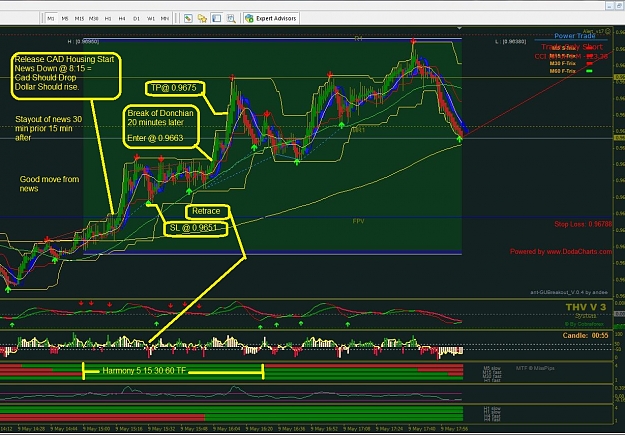This screenshot has height=435, width=625.
Task: Click the MTF © MissPips label
Action: click(535, 368)
